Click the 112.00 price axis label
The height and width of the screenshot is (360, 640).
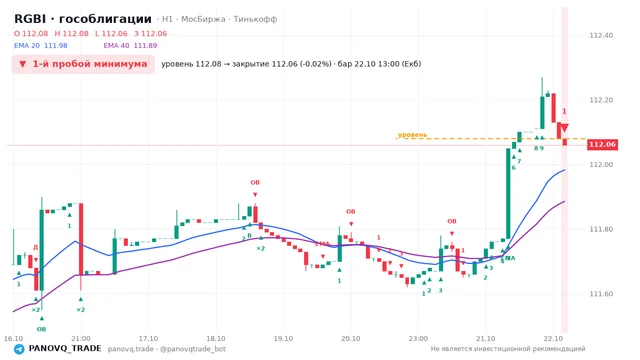tap(601, 164)
